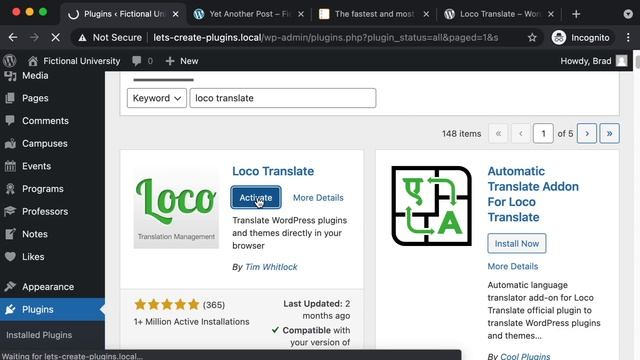Open Likes heart icon in sidebar
The width and height of the screenshot is (640, 360).
click(x=10, y=257)
